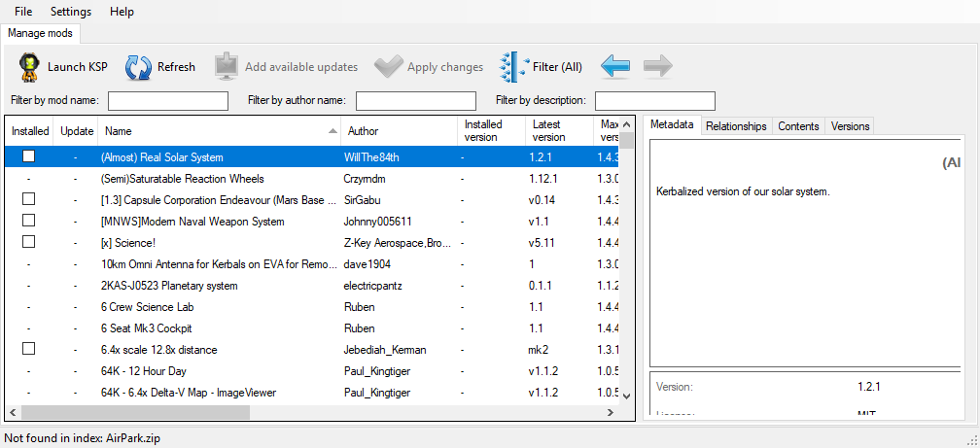The width and height of the screenshot is (980, 448).
Task: Sort by the Name column header
Action: 220,131
